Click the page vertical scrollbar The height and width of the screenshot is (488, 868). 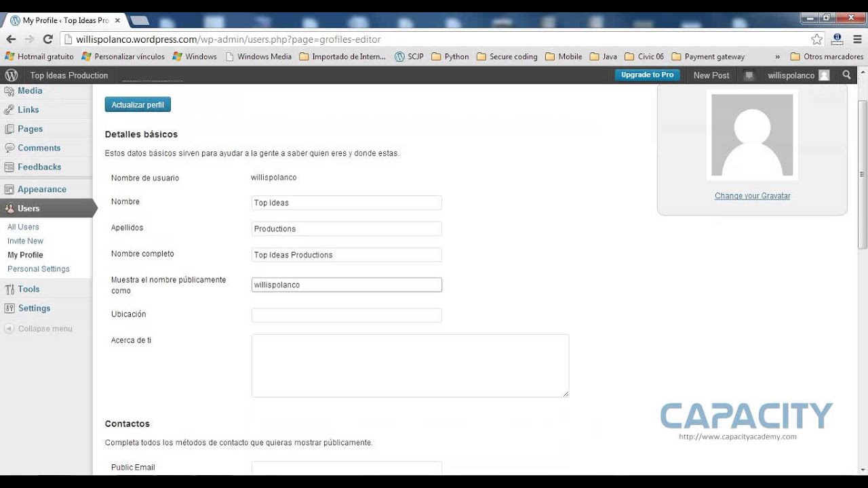point(863,174)
